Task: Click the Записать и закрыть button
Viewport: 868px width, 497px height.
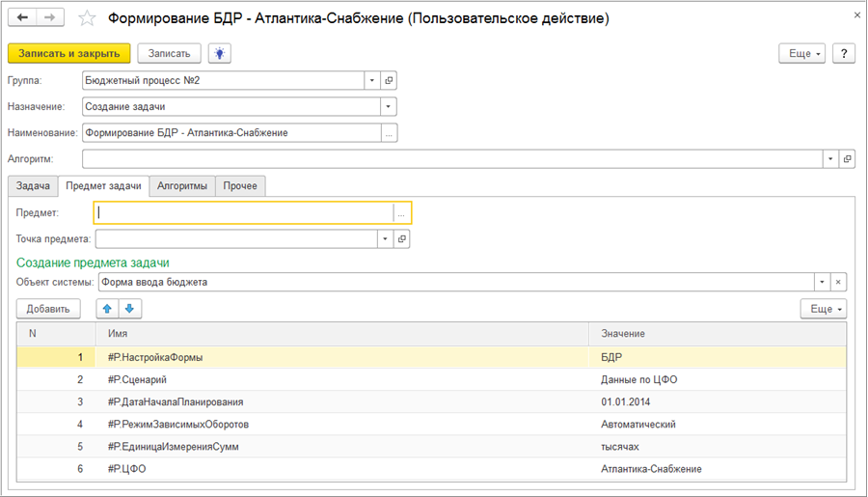Action: [x=68, y=54]
